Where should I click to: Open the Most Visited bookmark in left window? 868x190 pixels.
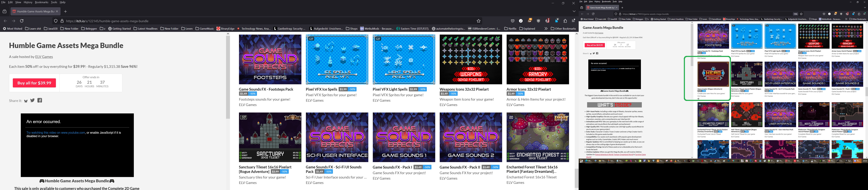[x=13, y=29]
